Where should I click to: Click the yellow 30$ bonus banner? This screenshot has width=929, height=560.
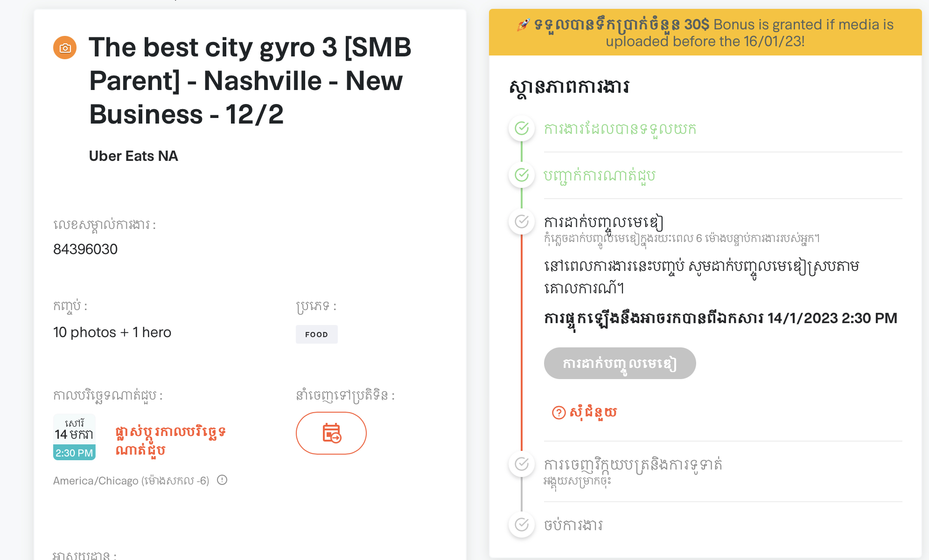point(705,32)
